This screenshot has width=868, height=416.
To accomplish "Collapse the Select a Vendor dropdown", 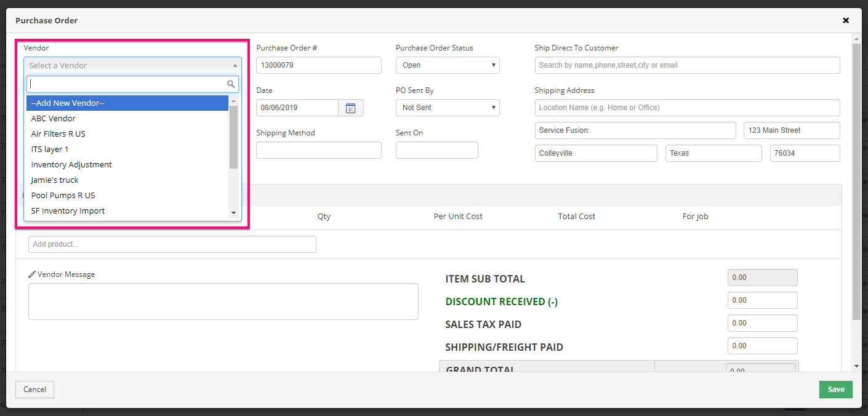I will [x=132, y=65].
